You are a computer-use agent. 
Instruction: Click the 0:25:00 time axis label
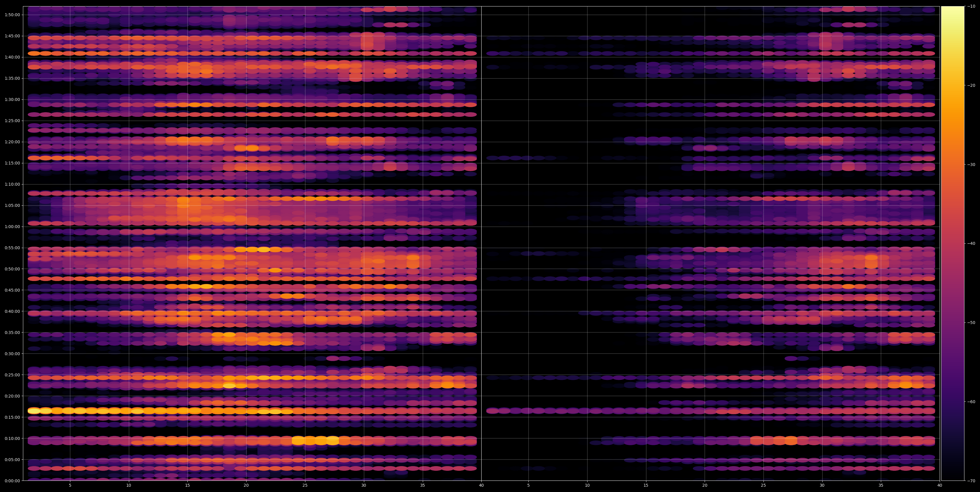point(12,375)
